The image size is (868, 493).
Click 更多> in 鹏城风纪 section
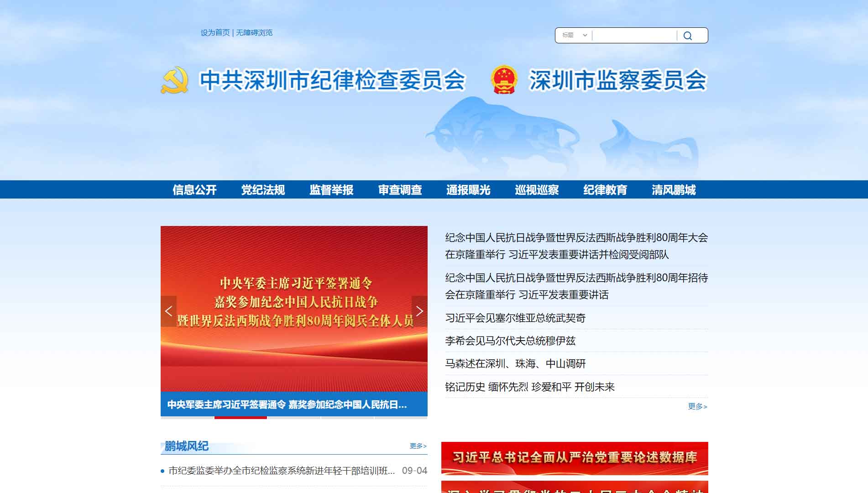418,446
